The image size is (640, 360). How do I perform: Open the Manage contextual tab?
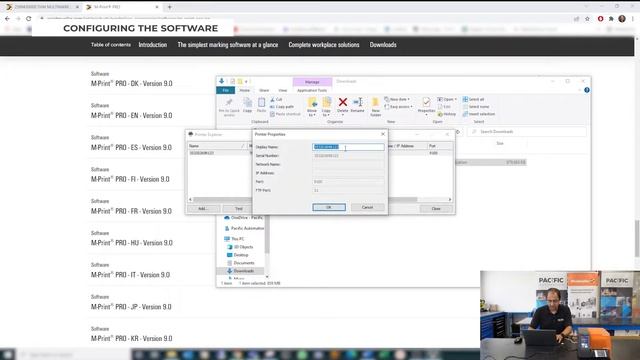coord(312,82)
